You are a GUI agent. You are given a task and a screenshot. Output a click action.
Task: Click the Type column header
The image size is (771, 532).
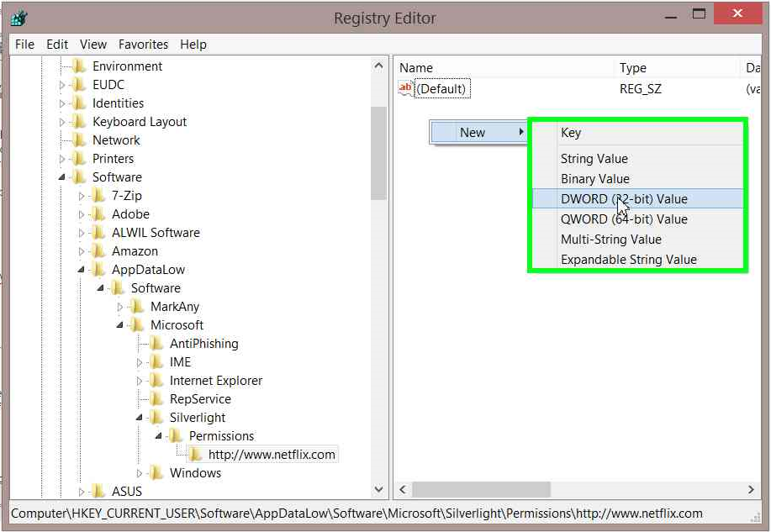tap(677, 68)
